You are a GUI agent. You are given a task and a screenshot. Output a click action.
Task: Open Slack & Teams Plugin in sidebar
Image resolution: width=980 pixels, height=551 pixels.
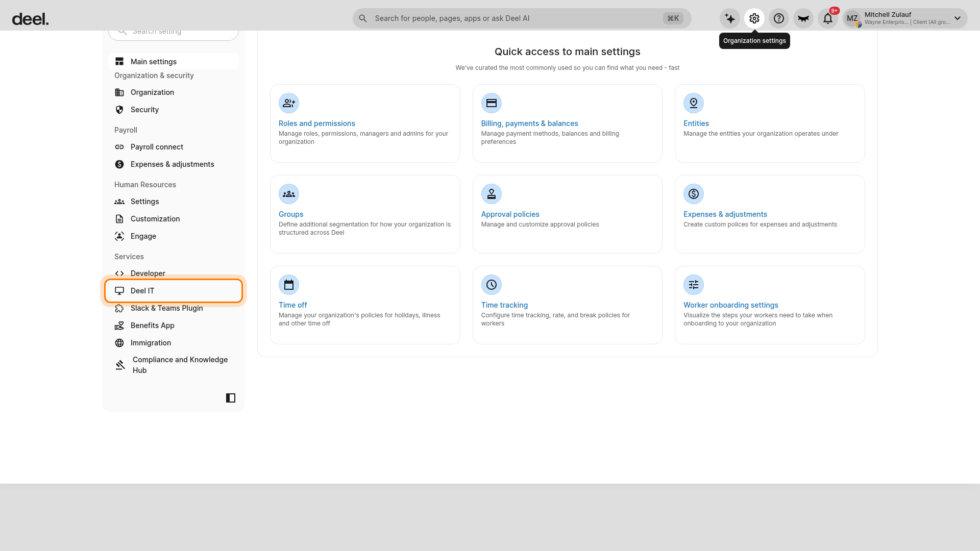point(174,308)
